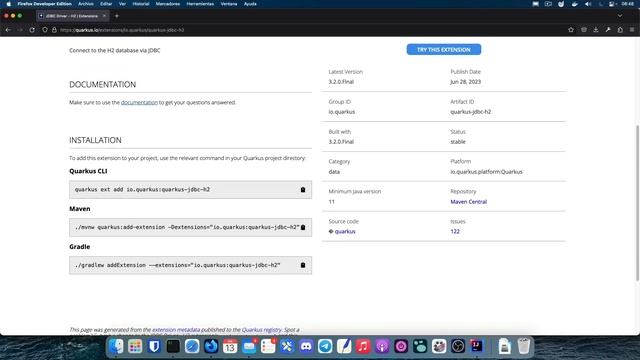Open the quarkus source code link
This screenshot has height=360, width=640.
point(345,231)
